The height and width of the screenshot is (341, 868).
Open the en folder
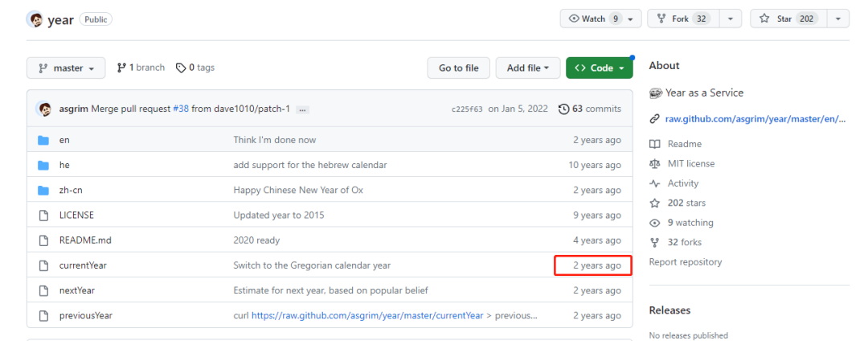point(64,140)
